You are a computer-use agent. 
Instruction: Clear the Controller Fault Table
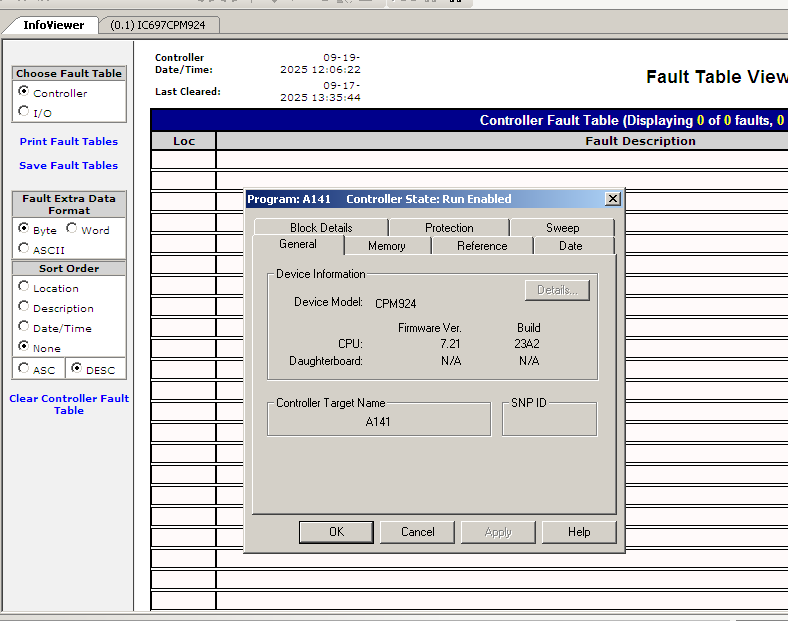point(69,404)
